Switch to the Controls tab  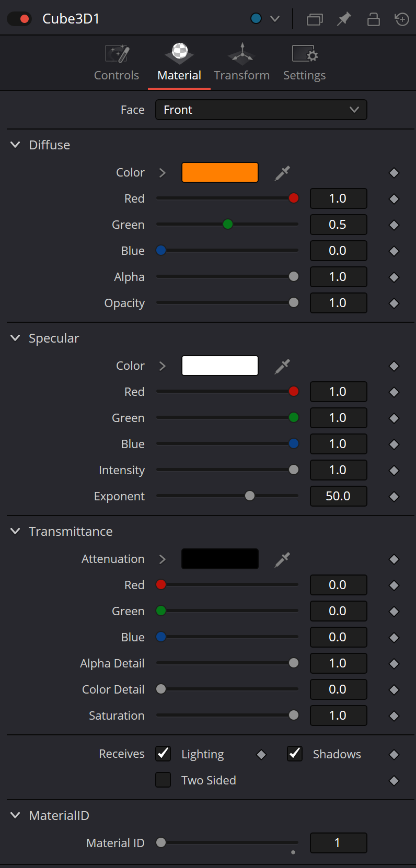pos(117,63)
